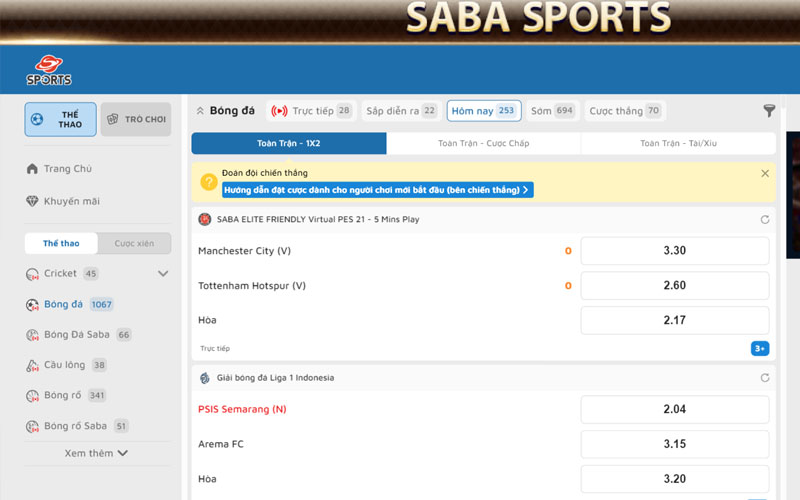Open the Trực tiếp 28 tab
This screenshot has height=500, width=800.
311,111
